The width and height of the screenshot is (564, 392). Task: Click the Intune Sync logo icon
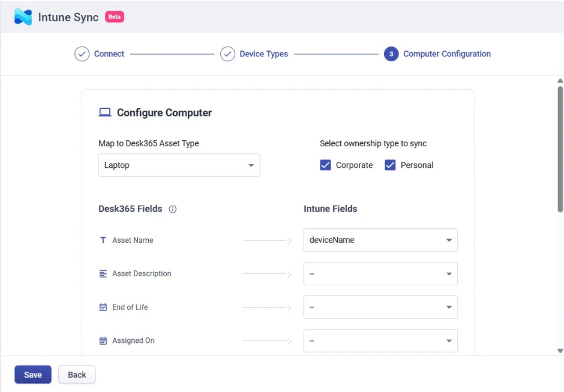pos(23,17)
